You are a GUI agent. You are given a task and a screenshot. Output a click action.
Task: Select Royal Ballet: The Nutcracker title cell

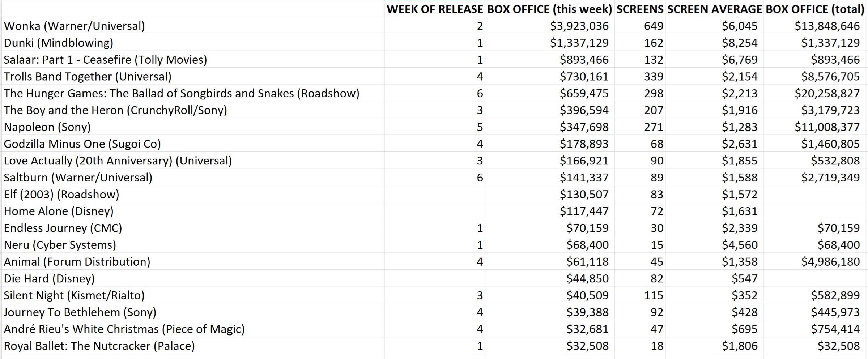(99, 346)
